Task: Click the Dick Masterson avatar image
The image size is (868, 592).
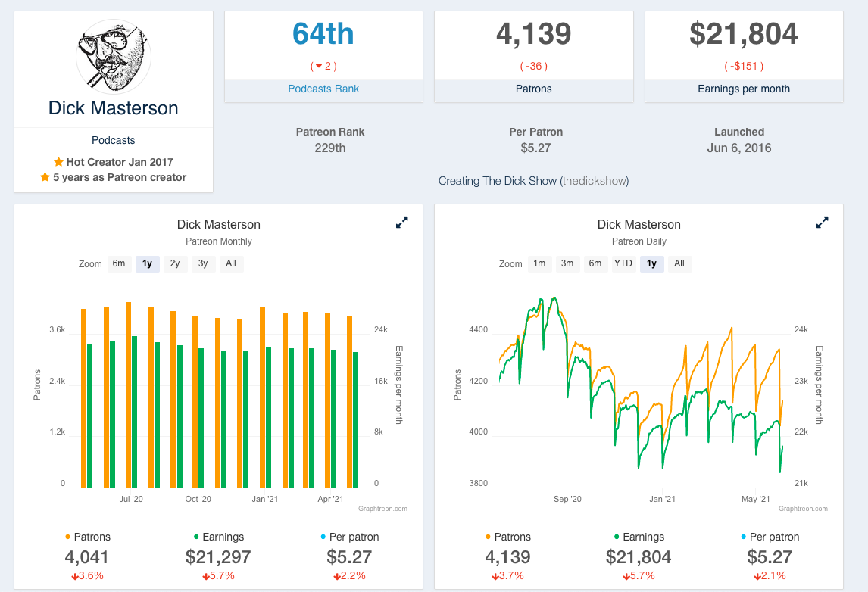Action: 114,56
